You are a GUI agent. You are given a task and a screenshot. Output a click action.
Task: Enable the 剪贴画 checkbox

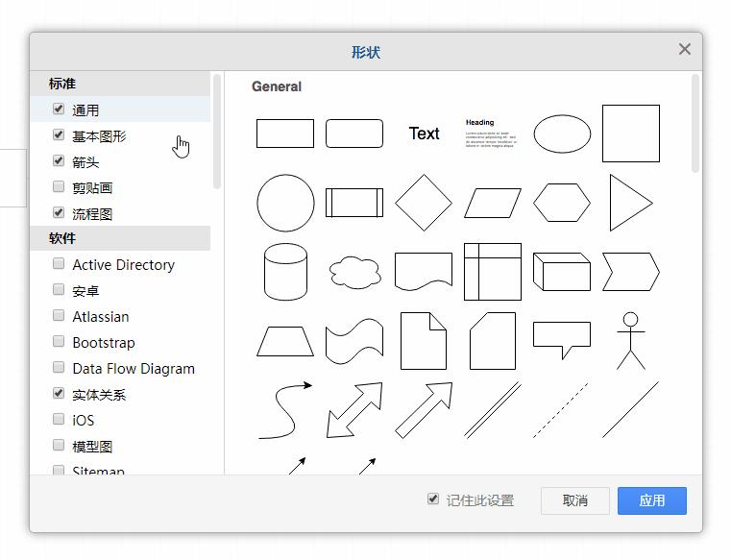click(59, 187)
